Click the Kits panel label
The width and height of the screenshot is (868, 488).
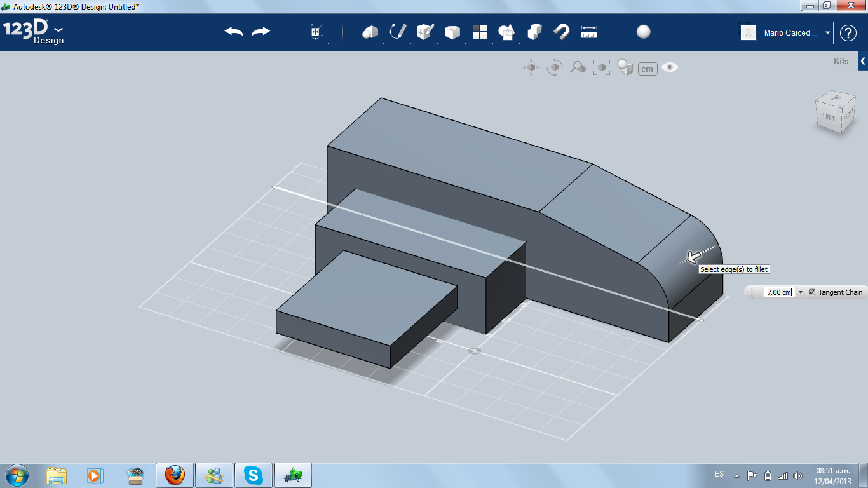tap(841, 62)
